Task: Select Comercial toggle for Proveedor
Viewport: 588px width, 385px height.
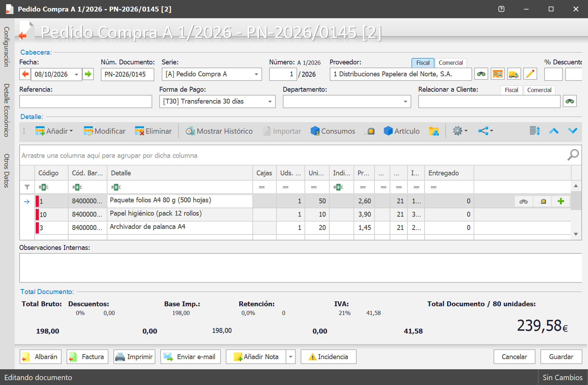Action: [x=450, y=63]
